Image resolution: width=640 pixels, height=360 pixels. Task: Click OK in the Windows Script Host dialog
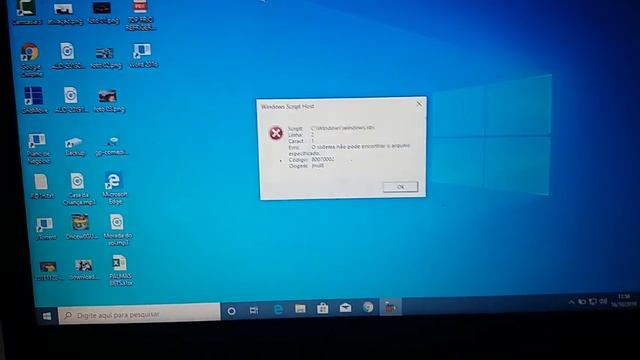[x=400, y=187]
